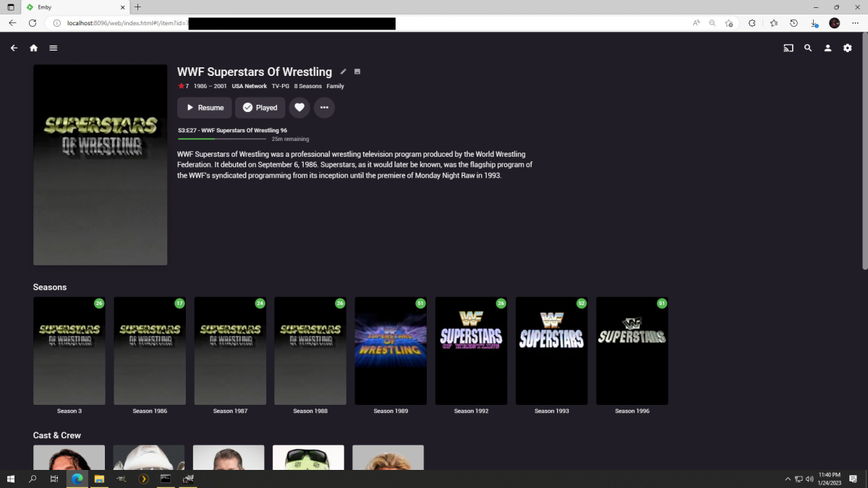Click the resume progress bar
Screen dimensions: 868x488
pos(223,139)
